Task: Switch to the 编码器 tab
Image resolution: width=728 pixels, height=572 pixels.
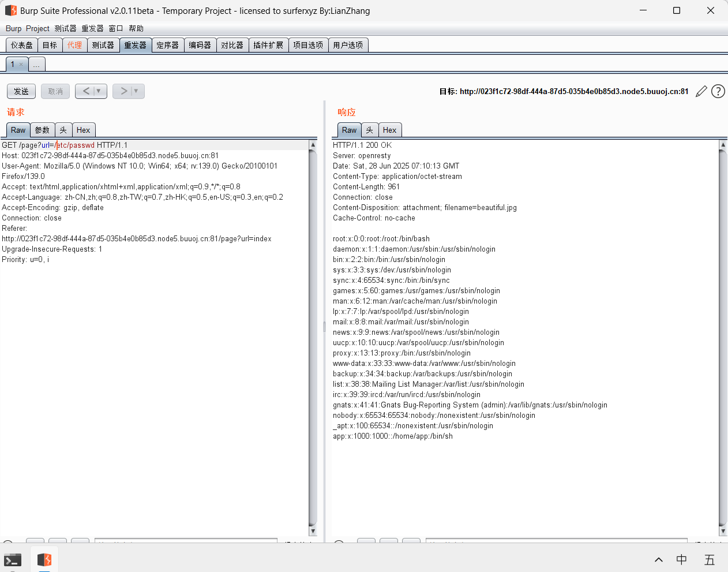Action: click(x=200, y=45)
